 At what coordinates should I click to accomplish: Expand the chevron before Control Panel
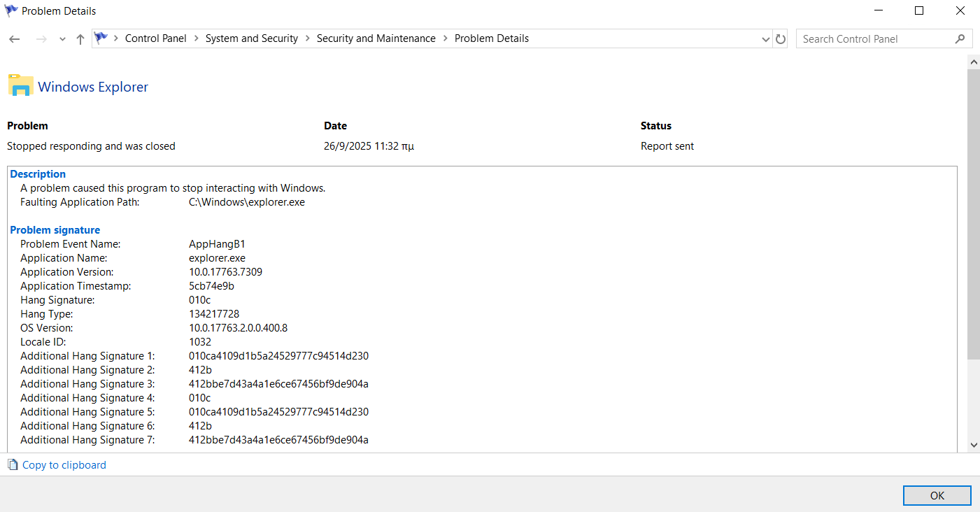coord(116,38)
